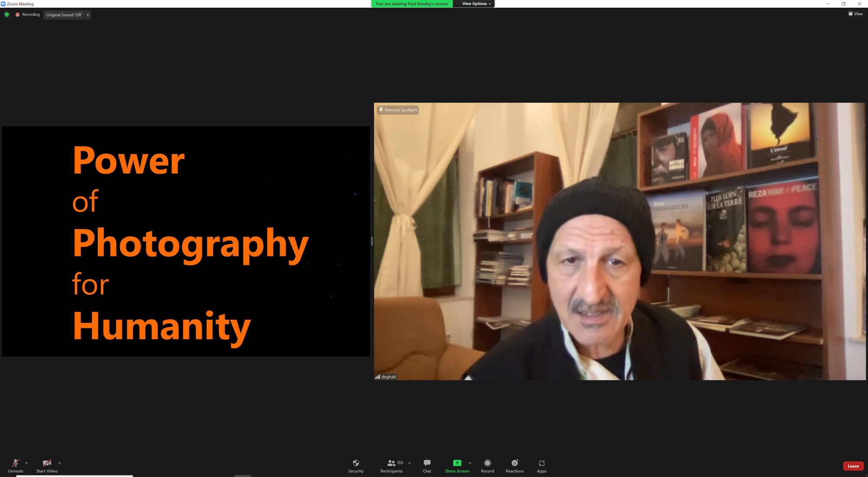Click the signal strength icon beside deghati
The width and height of the screenshot is (868, 477).
click(378, 377)
